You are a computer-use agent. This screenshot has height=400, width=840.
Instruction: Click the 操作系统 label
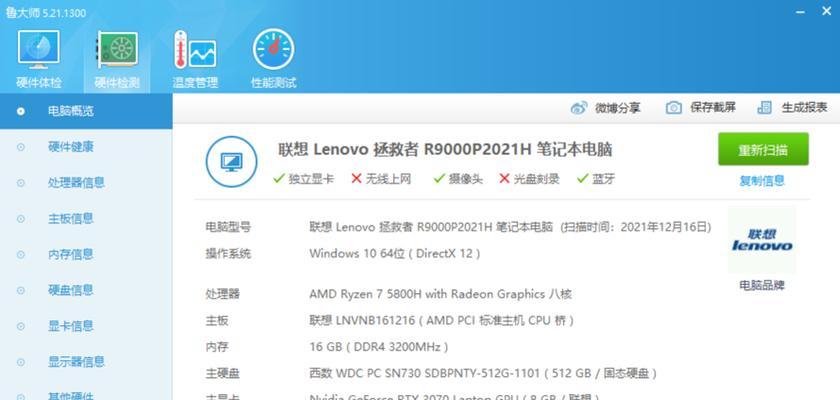pyautogui.click(x=228, y=254)
